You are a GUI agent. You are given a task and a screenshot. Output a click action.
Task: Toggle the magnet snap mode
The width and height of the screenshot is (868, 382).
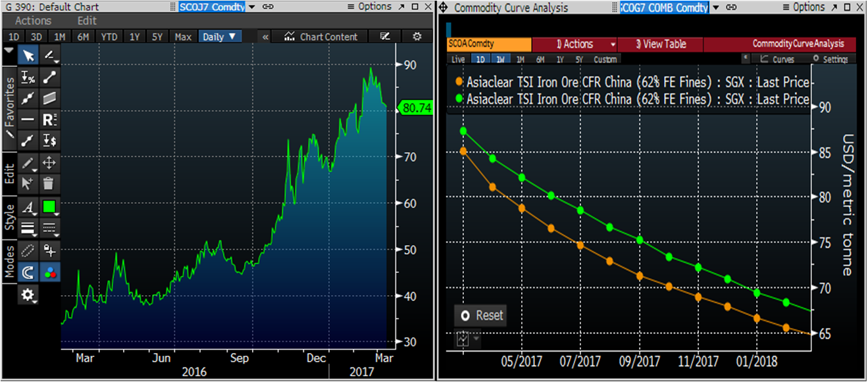[x=28, y=272]
